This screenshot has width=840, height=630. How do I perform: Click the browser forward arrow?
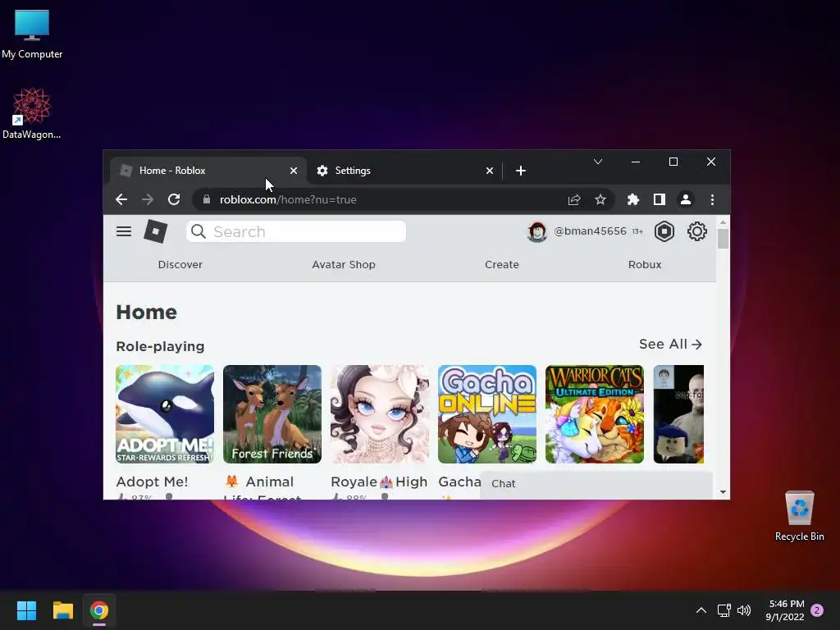148,200
